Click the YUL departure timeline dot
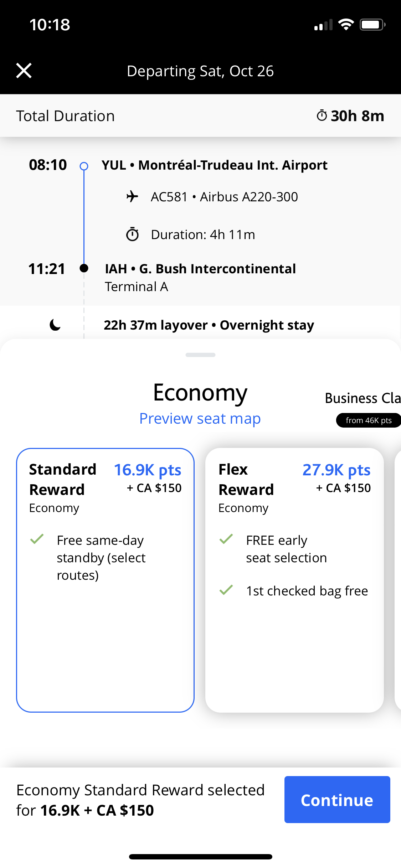This screenshot has height=868, width=401. pyautogui.click(x=84, y=166)
